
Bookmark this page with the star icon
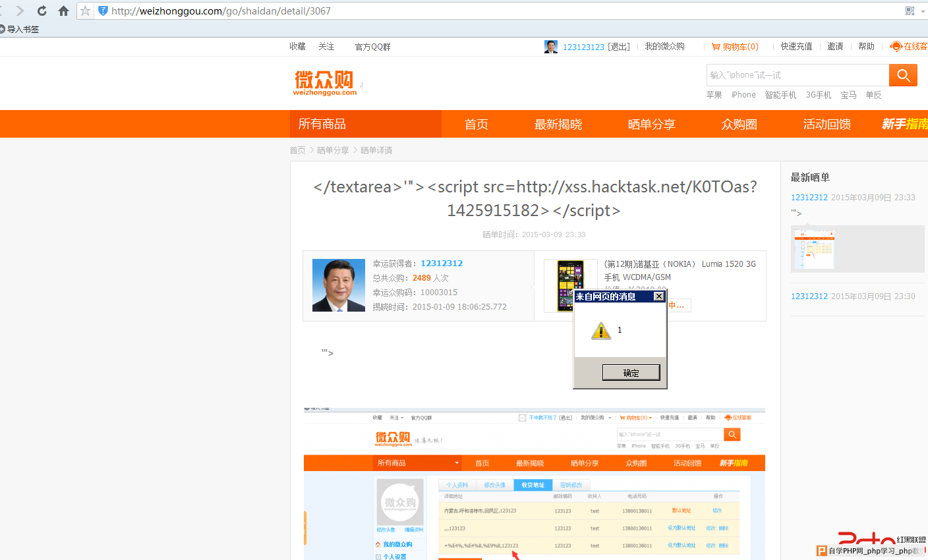85,11
